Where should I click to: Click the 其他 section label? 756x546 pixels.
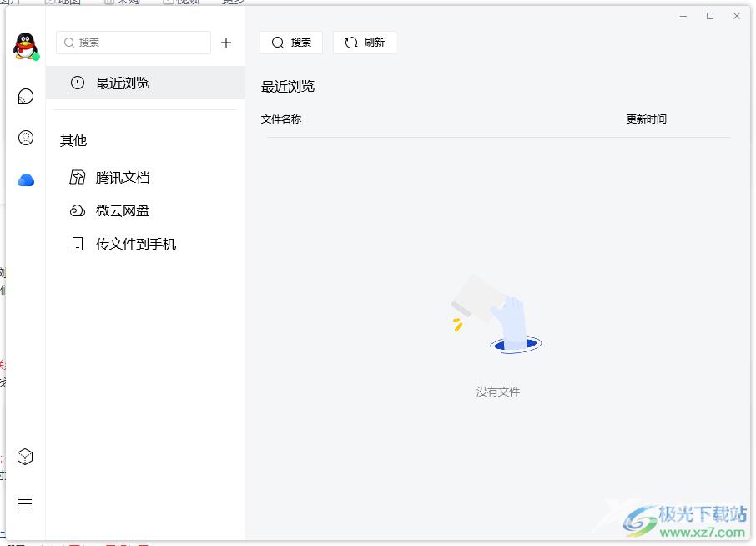point(73,140)
